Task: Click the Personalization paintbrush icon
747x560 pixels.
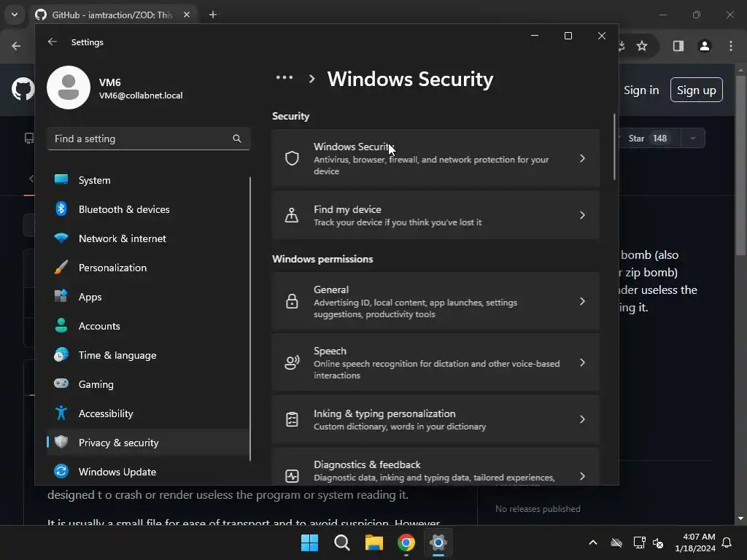Action: 61,267
